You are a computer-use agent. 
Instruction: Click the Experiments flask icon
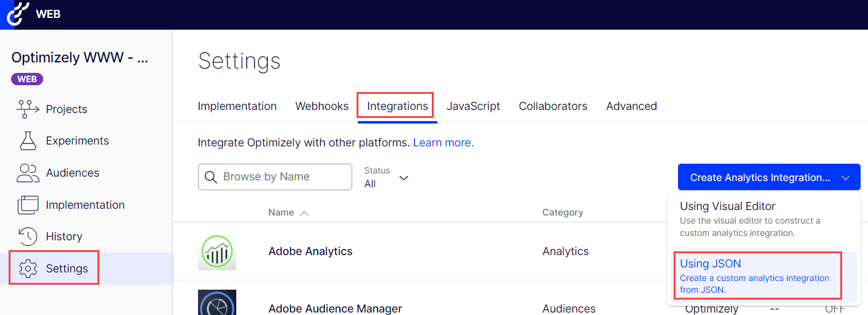[x=28, y=141]
